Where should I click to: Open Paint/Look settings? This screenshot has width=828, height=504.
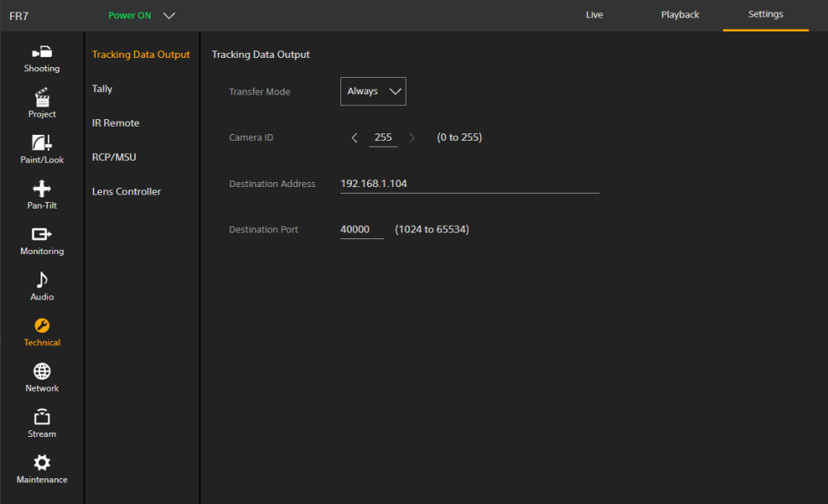click(x=41, y=149)
